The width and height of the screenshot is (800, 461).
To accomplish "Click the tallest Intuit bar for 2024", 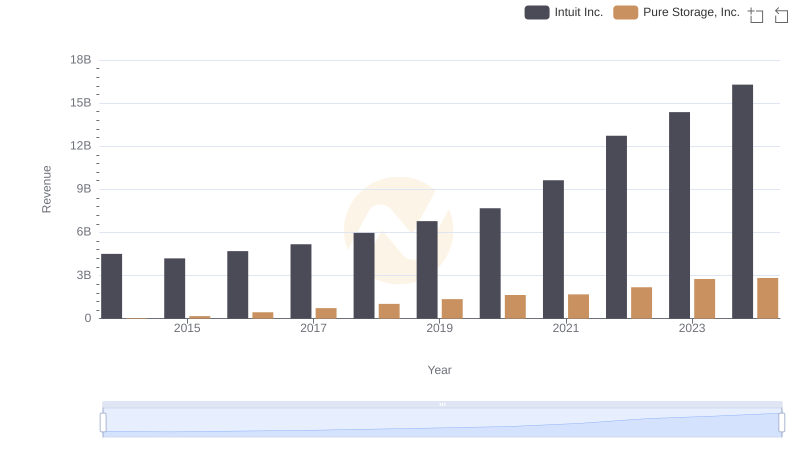I will (x=742, y=201).
